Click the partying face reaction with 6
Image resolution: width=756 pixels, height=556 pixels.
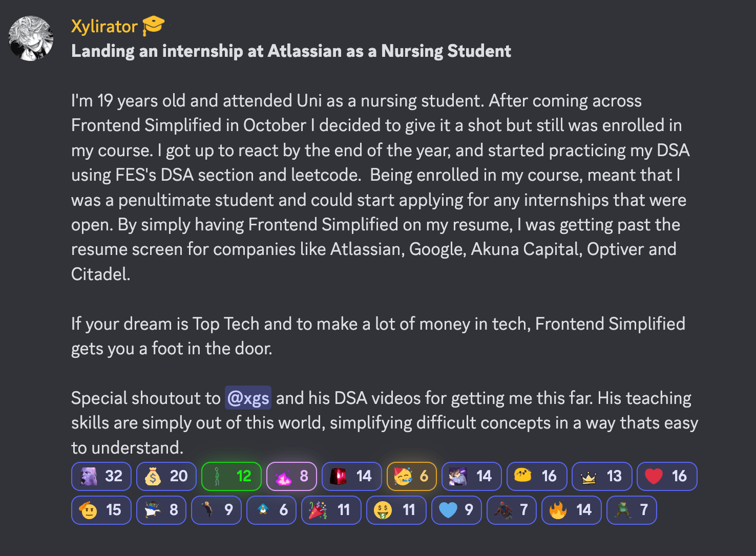pos(411,476)
